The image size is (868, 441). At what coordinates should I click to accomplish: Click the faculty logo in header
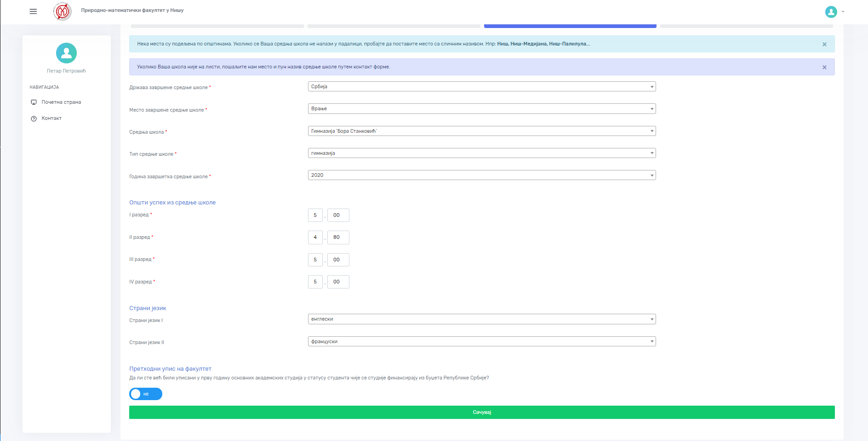point(63,11)
